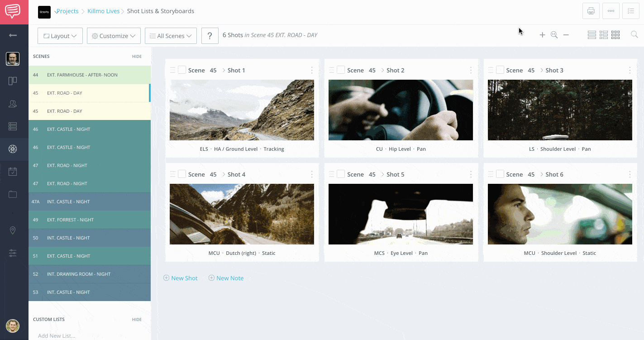The height and width of the screenshot is (340, 644).
Task: Open Shot 2 three-dot menu
Action: 471,70
